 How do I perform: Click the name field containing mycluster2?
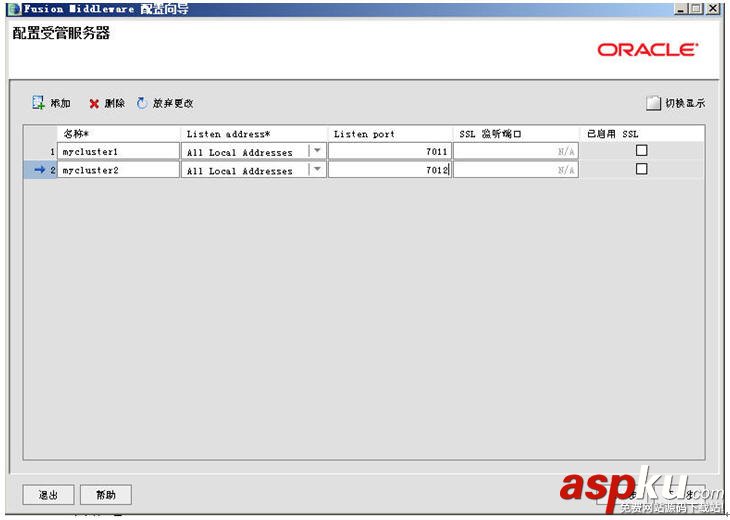tap(118, 170)
